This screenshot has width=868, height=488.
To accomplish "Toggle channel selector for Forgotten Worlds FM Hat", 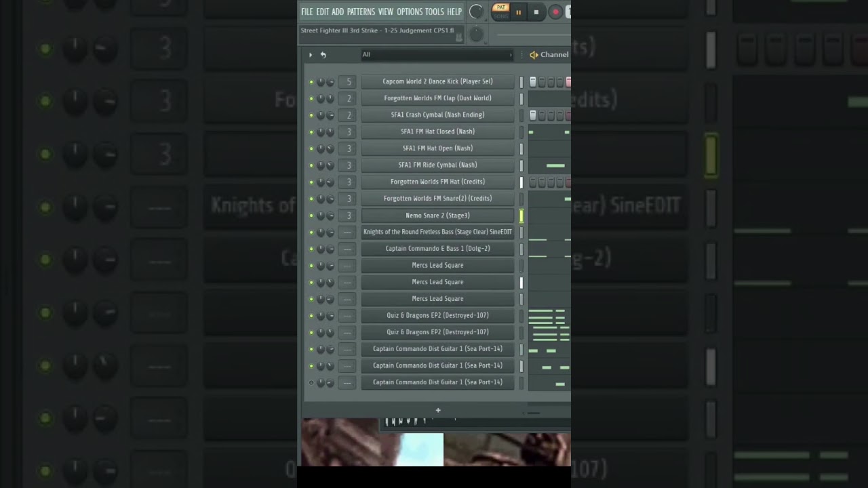I will 521,182.
